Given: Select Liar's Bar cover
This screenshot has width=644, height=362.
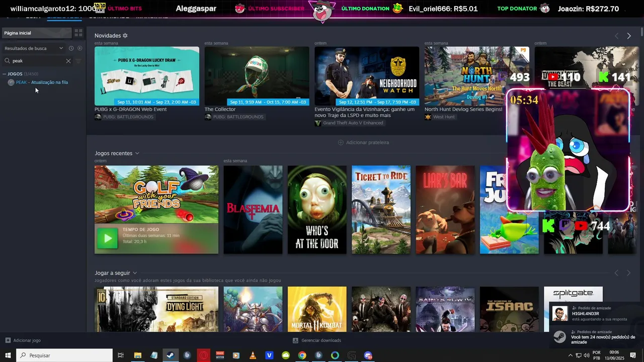Looking at the screenshot, I should click(445, 210).
